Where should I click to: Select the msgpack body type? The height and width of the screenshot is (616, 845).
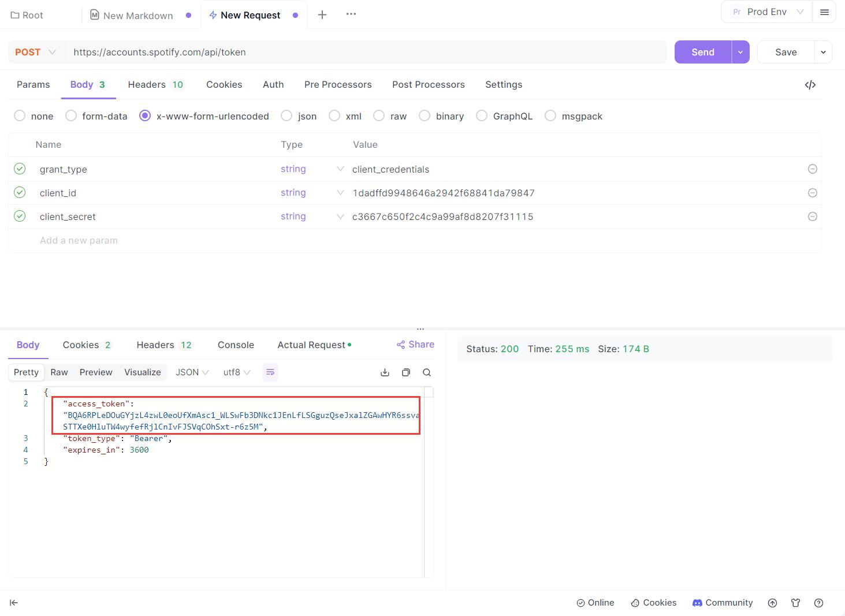[550, 116]
